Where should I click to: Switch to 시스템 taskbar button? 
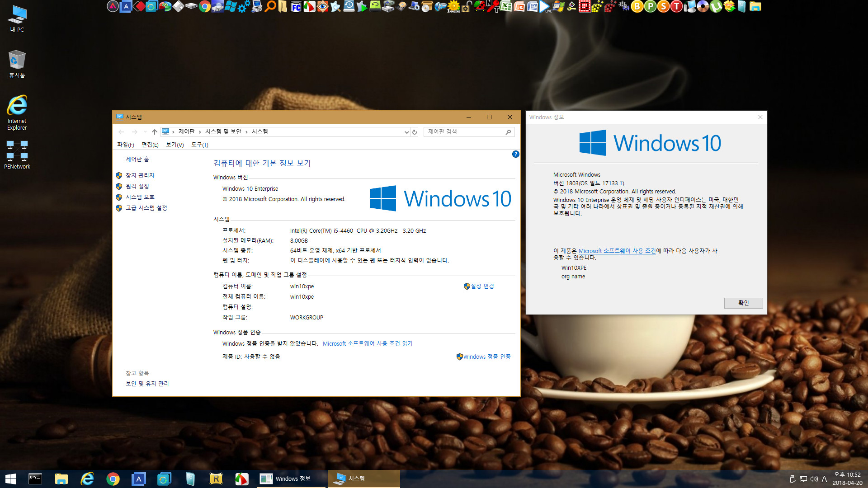(364, 479)
